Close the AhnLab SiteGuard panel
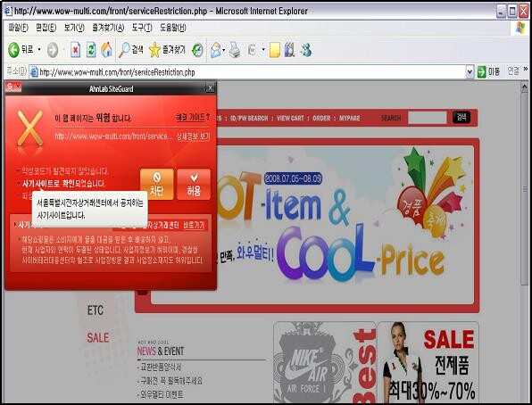This screenshot has width=532, height=405. click(x=211, y=88)
